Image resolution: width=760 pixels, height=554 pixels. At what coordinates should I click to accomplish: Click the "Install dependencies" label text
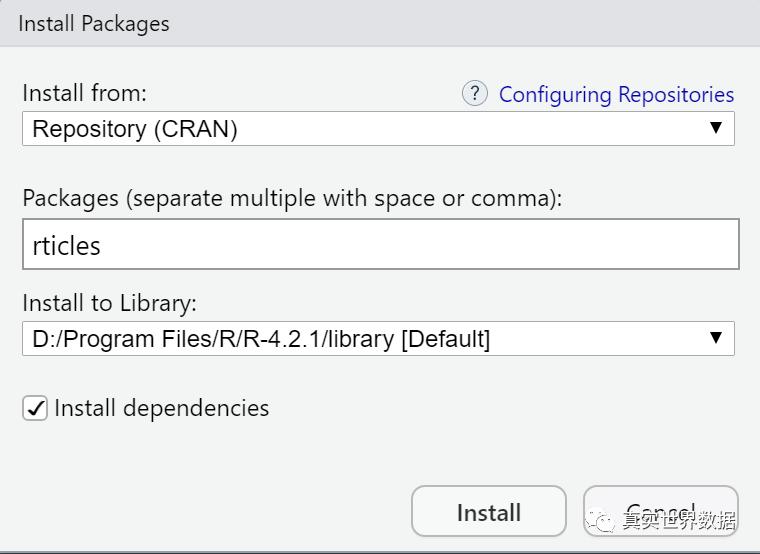[161, 408]
